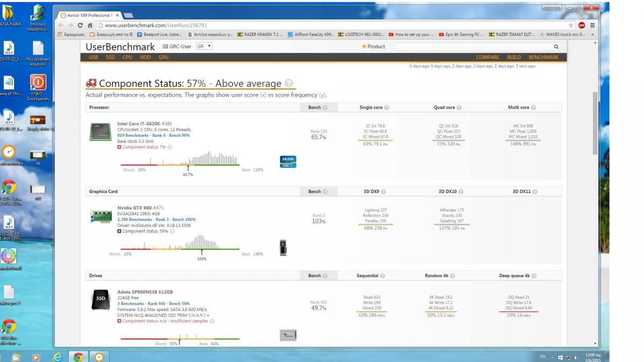Open the GRC-User profile link

tap(177, 46)
